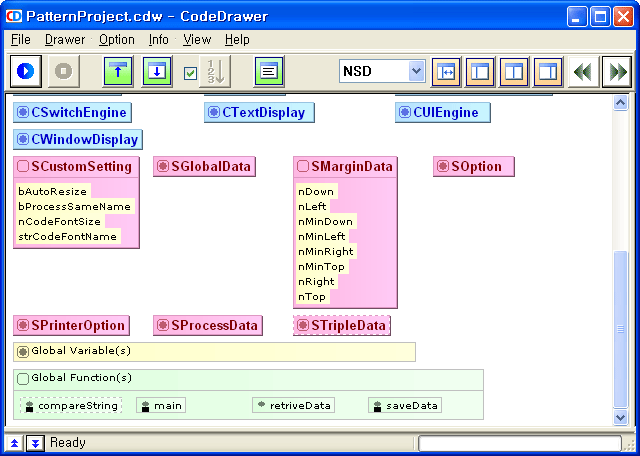The width and height of the screenshot is (640, 456).
Task: Select the nMinDown member
Action: point(326,222)
